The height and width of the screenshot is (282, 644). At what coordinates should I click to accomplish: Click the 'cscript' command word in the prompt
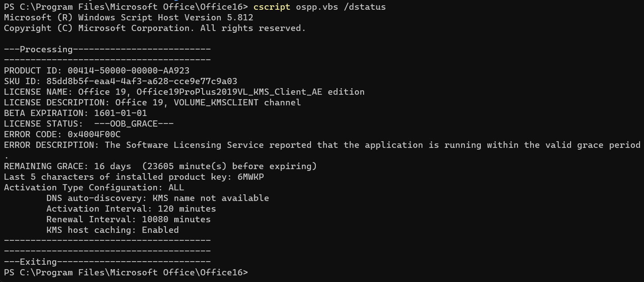(x=272, y=7)
